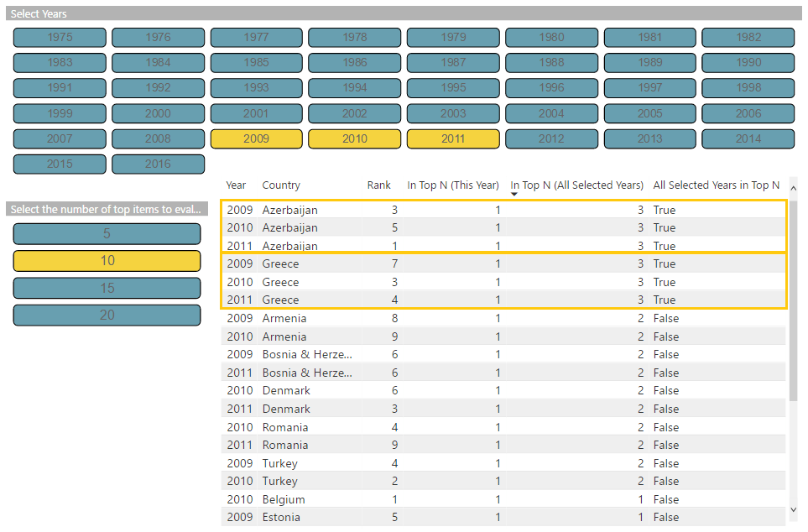808x532 pixels.
Task: Deselect the yellow 2011 year button
Action: [453, 138]
